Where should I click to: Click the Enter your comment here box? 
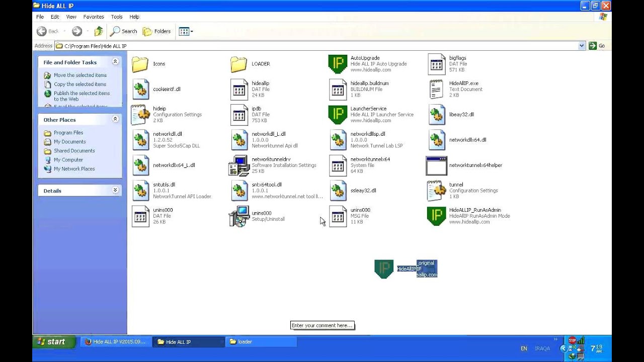[x=323, y=325]
